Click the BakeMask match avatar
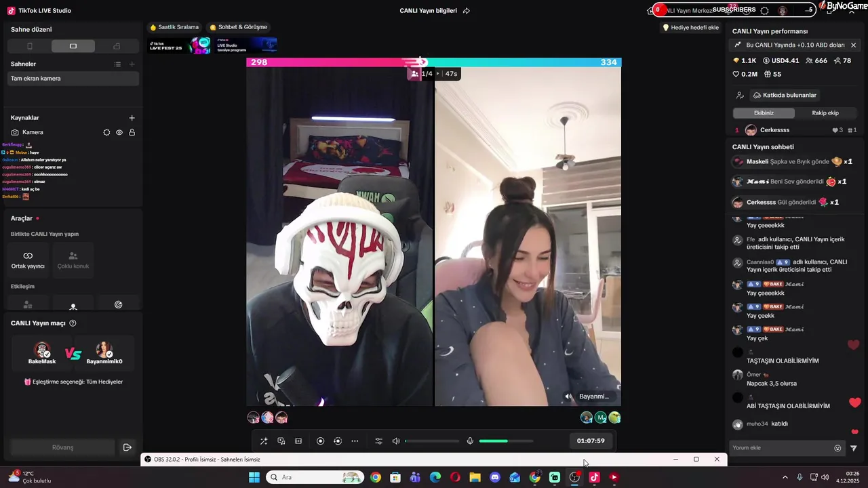Image resolution: width=868 pixels, height=488 pixels. pos(42,350)
